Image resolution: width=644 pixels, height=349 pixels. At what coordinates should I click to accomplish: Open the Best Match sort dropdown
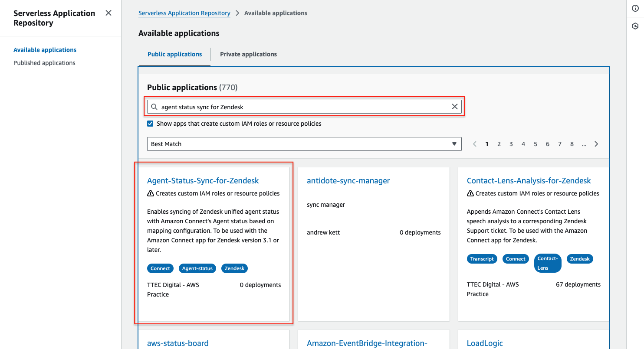click(304, 144)
